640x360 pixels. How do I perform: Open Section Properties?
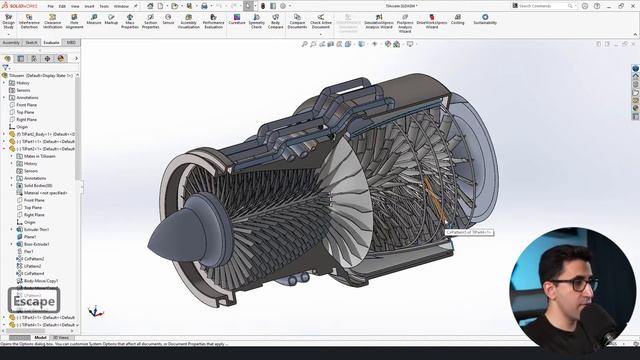pos(150,21)
